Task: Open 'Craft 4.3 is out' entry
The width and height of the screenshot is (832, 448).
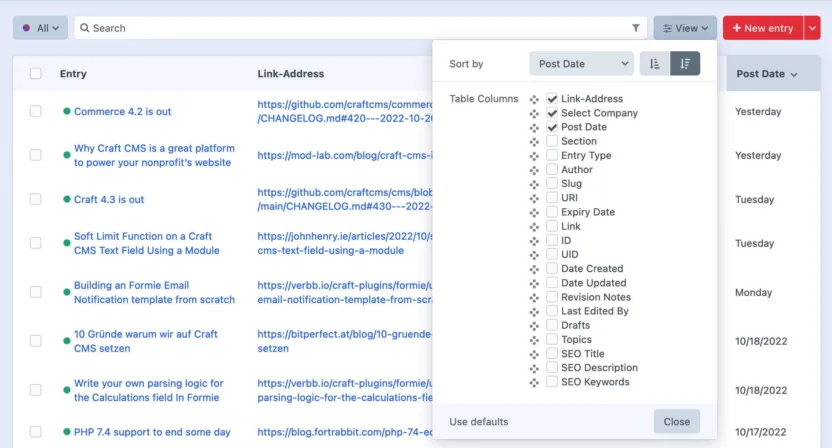Action: [109, 200]
